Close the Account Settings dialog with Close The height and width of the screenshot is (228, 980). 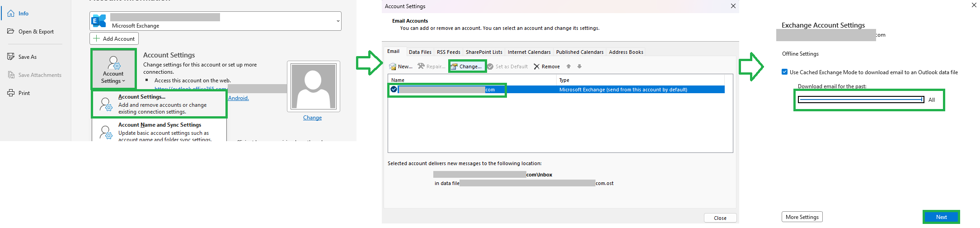point(720,218)
